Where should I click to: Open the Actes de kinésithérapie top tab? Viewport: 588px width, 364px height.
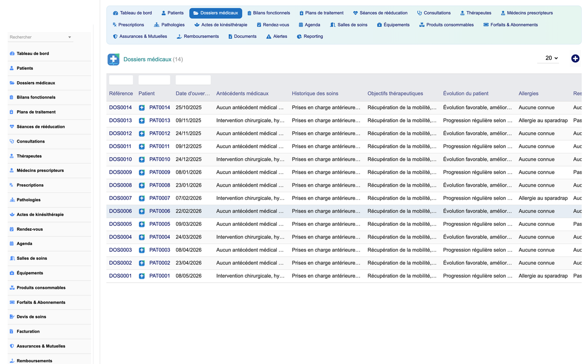220,24
